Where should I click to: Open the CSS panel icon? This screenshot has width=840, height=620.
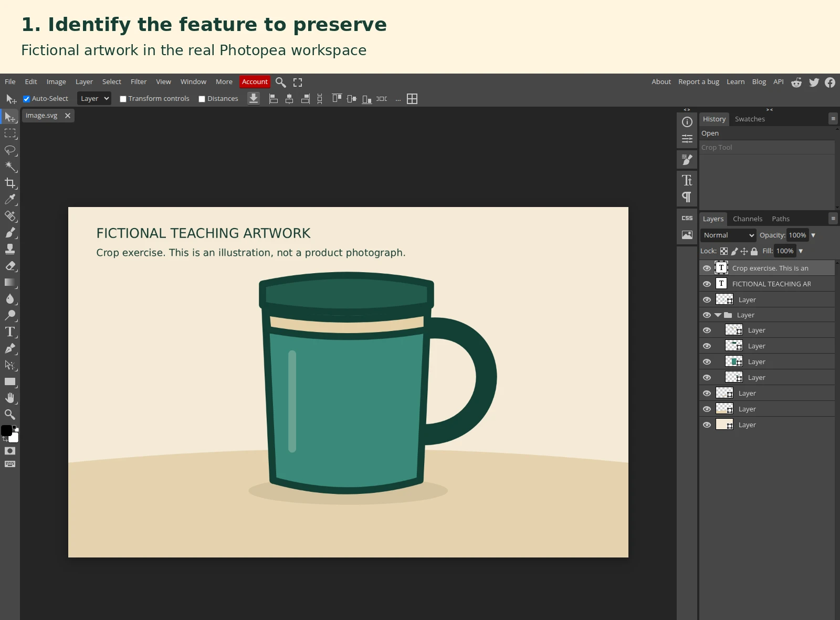(687, 218)
